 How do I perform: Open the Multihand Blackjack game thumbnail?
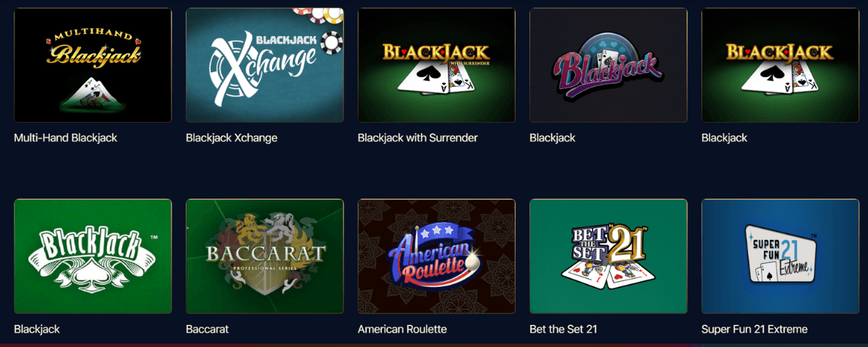[x=93, y=65]
